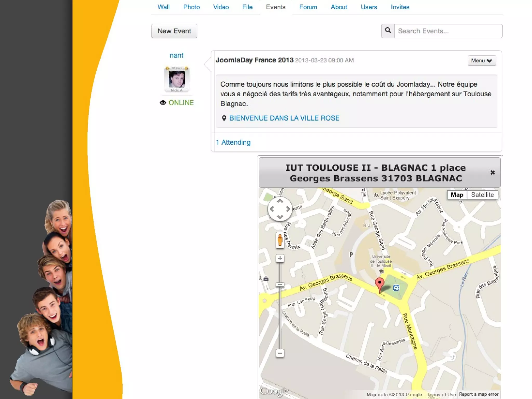Open the event Menu dropdown
The height and width of the screenshot is (399, 532).
click(481, 61)
